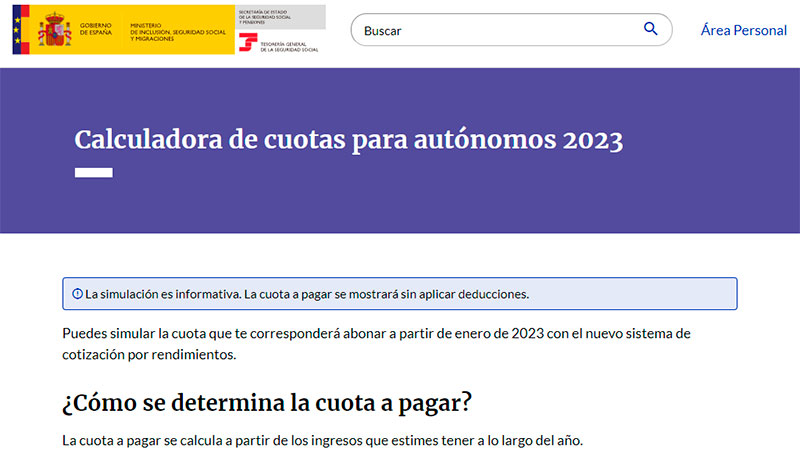Viewport: 800px width, 450px height.
Task: Click the European Union flag emblem
Action: pos(20,29)
